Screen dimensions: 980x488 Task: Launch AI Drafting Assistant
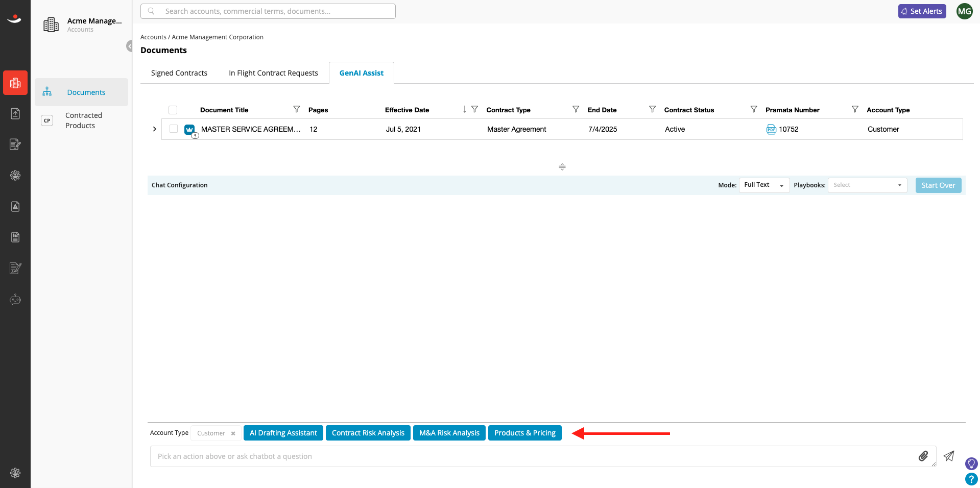point(283,433)
